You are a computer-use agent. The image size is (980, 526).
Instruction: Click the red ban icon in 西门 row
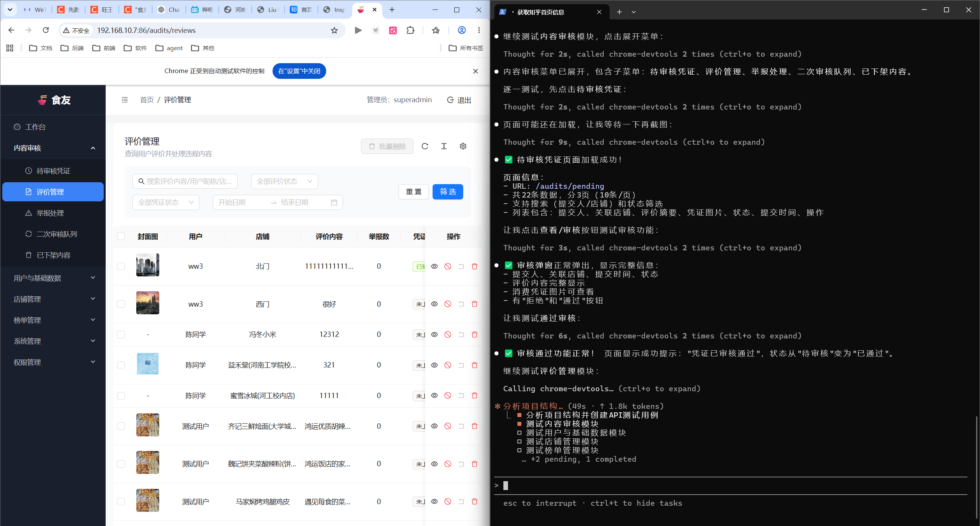pos(448,304)
